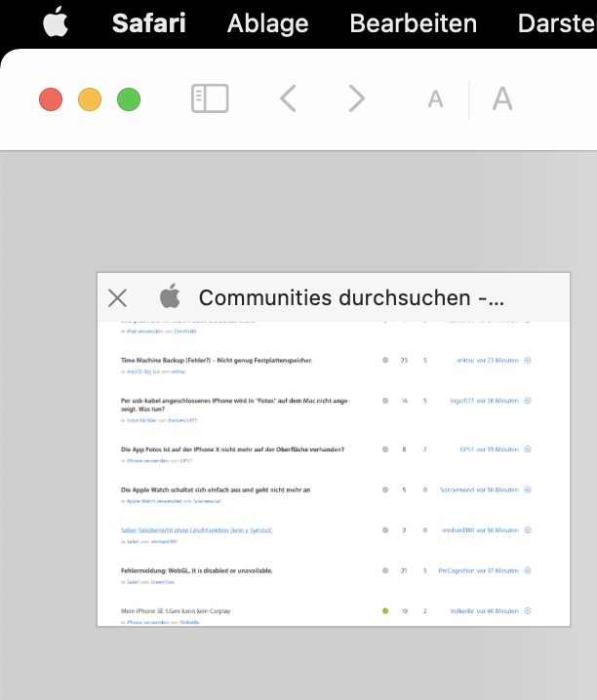Open 'Safari Tabübersicht ohne Löschfunktion' link

click(x=196, y=530)
